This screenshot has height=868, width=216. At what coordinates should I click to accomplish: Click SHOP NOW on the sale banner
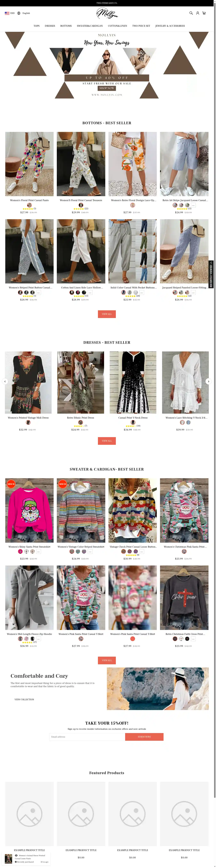[107, 88]
